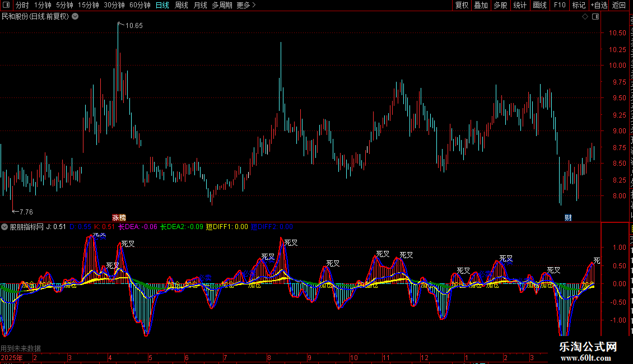Switch to 分时 intraday view
This screenshot has height=364, width=633.
pos(22,5)
